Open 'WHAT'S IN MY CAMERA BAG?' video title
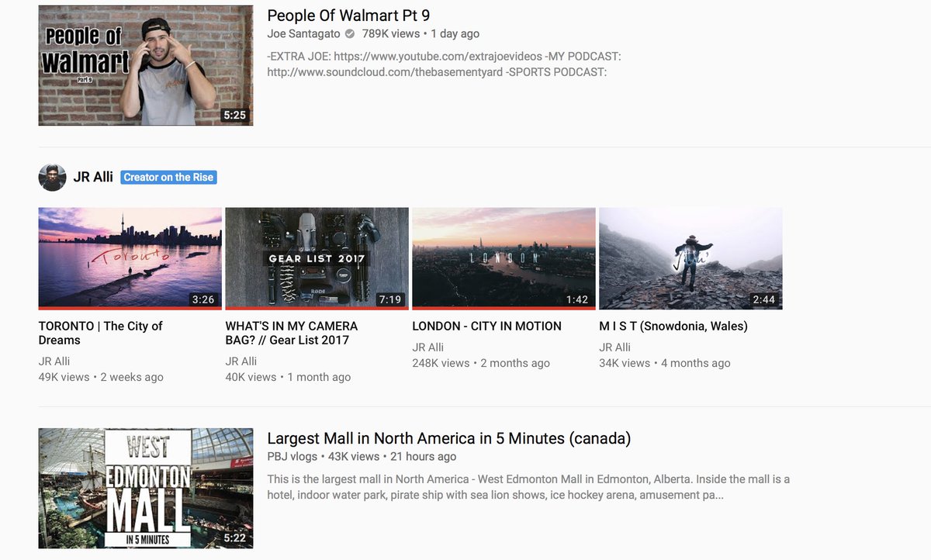 292,333
